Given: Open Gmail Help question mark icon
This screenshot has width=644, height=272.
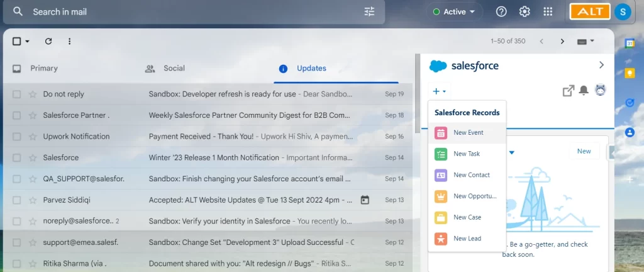Looking at the screenshot, I should (x=501, y=11).
